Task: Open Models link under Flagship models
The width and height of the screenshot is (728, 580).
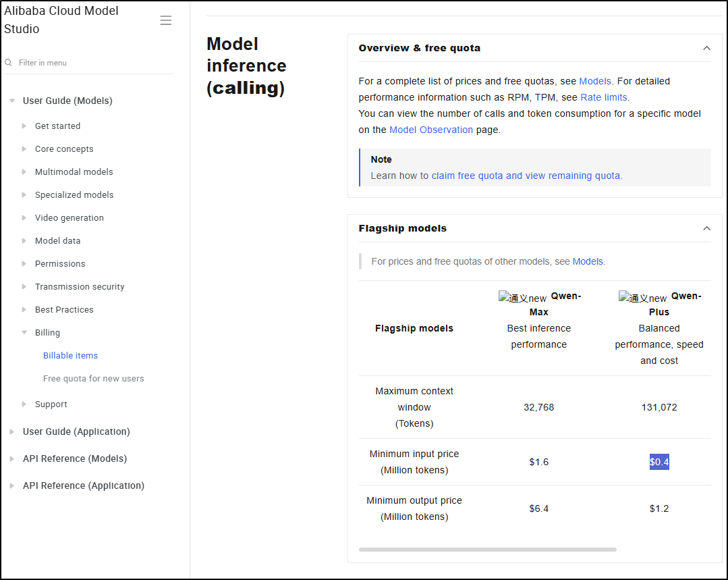Action: 587,262
